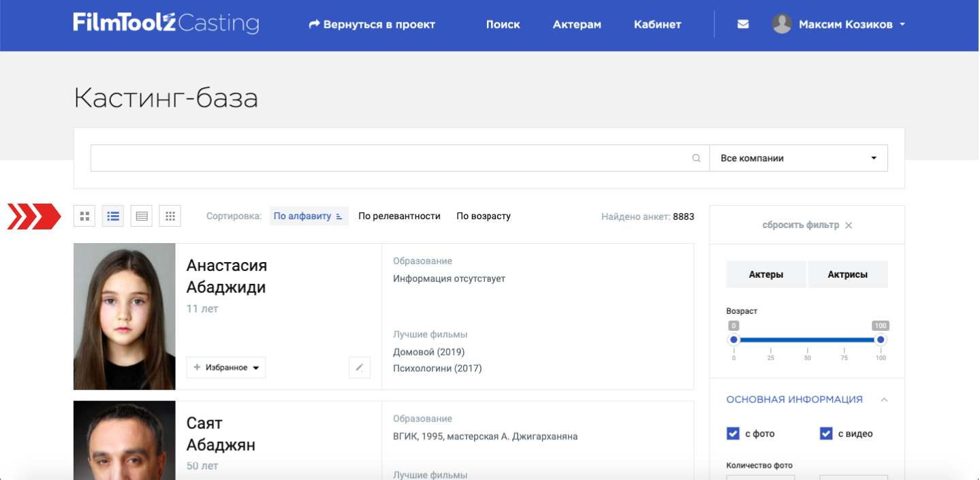Open the Поиск menu item
This screenshot has height=480, width=980.
[503, 25]
